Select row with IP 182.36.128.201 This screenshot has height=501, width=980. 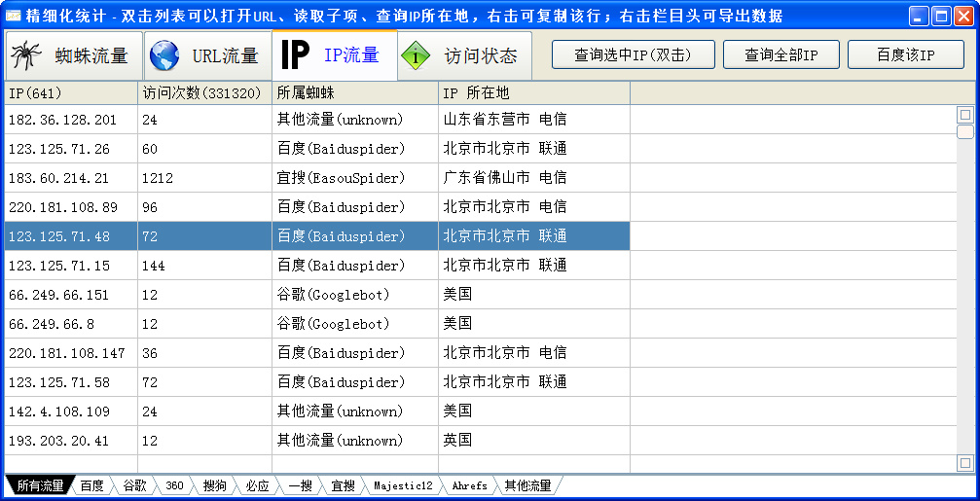point(317,120)
